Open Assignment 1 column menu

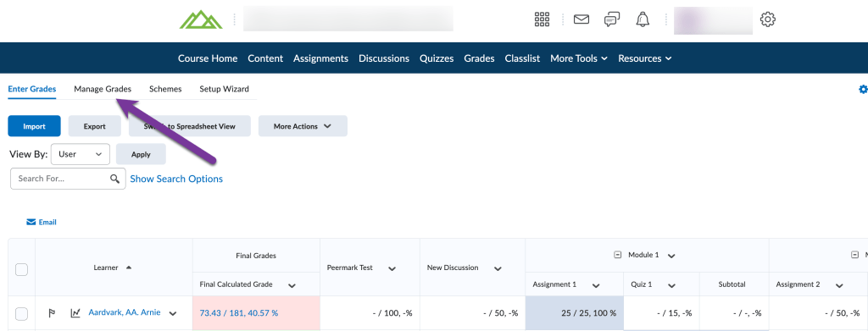point(596,285)
